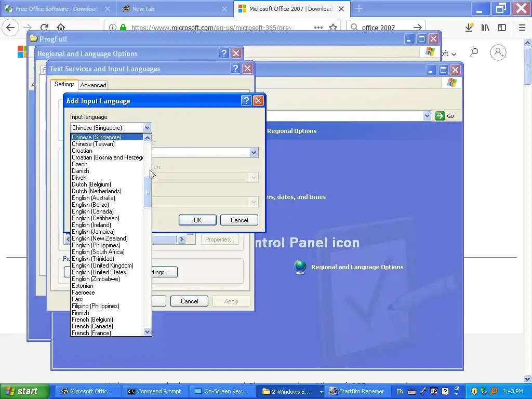Click OK in Add Input Language dialog

click(x=197, y=220)
